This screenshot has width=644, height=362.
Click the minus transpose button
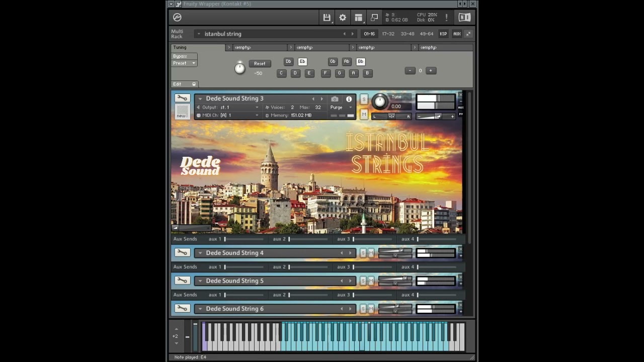coord(410,70)
